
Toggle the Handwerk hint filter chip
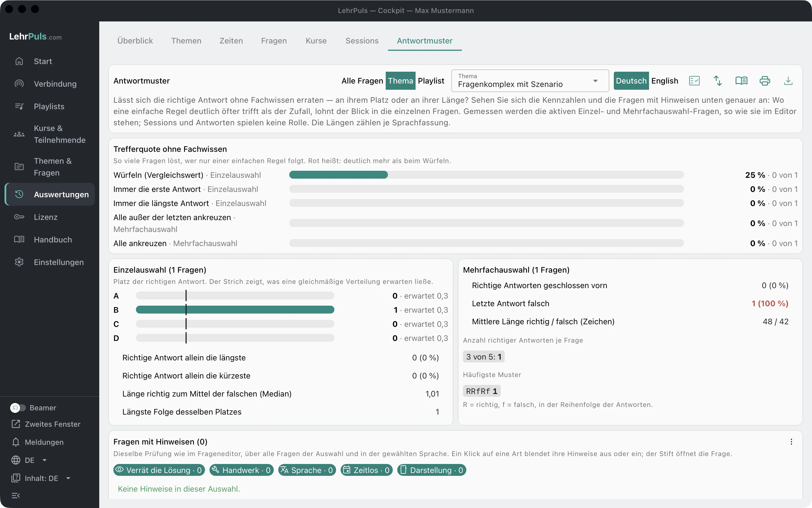pos(241,470)
